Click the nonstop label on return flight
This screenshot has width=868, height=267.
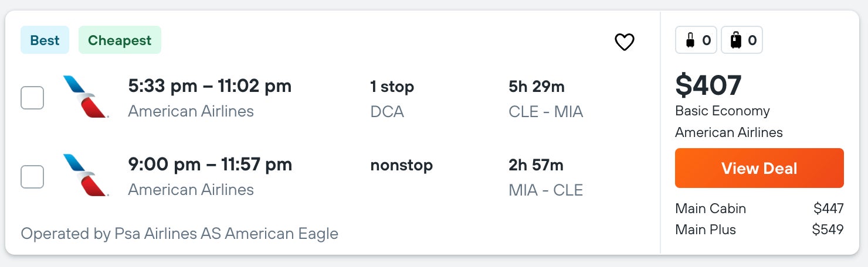401,166
